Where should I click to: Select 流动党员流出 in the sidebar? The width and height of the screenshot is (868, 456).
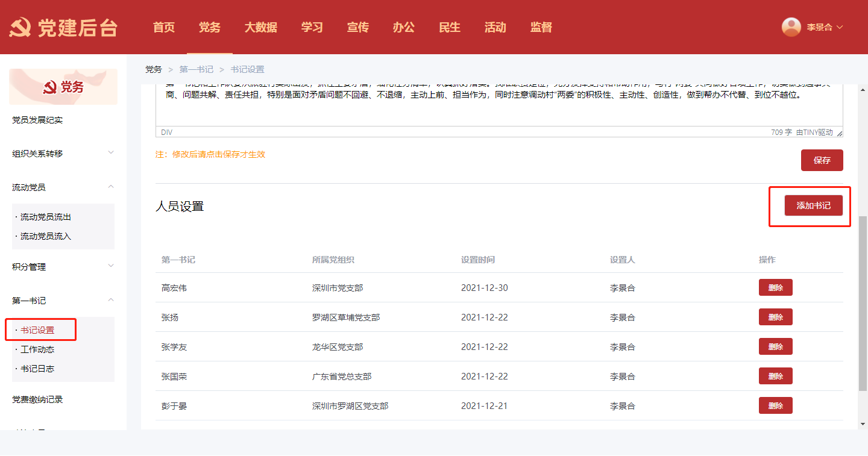(x=46, y=217)
